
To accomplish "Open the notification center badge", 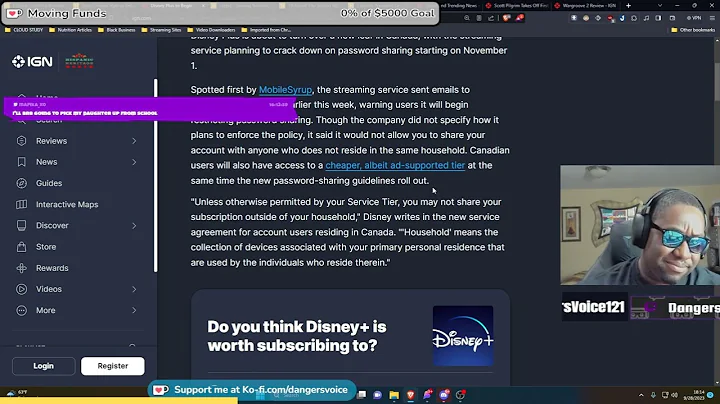I will (710, 395).
